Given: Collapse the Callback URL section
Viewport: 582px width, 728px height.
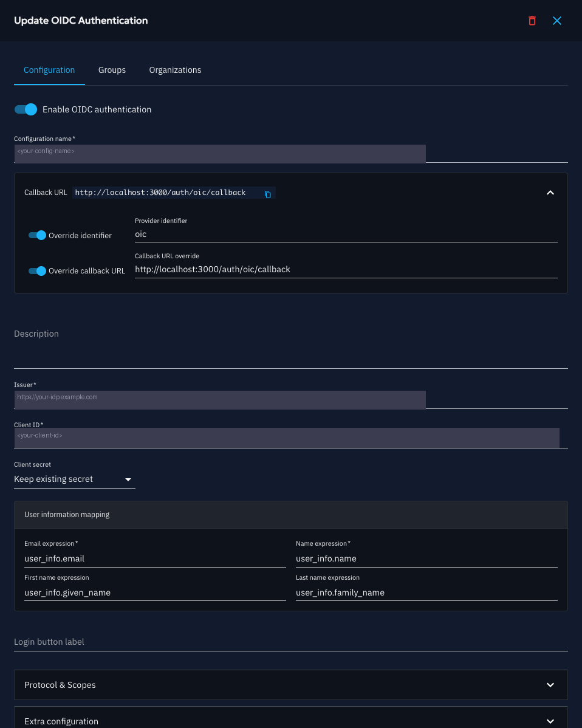Looking at the screenshot, I should pos(550,192).
